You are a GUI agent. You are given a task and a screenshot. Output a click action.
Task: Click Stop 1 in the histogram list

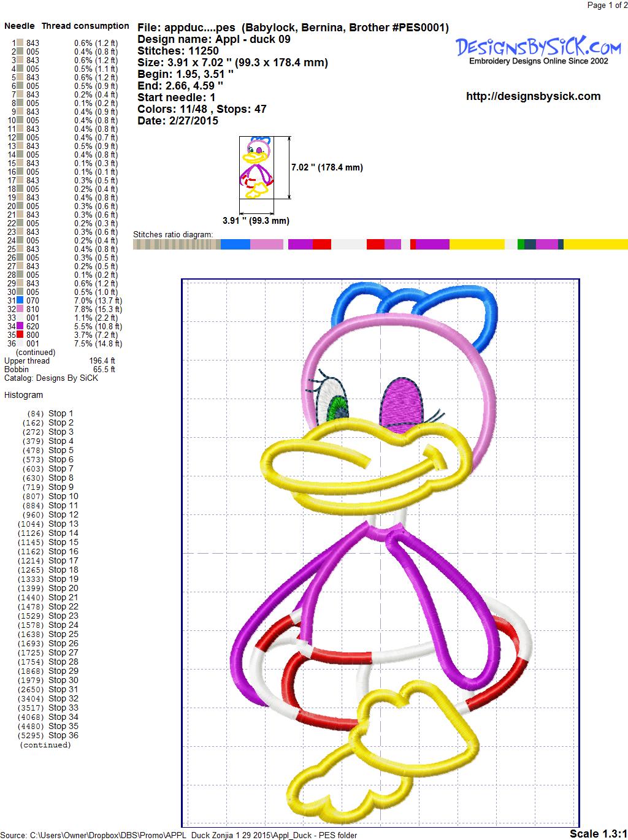pyautogui.click(x=61, y=413)
